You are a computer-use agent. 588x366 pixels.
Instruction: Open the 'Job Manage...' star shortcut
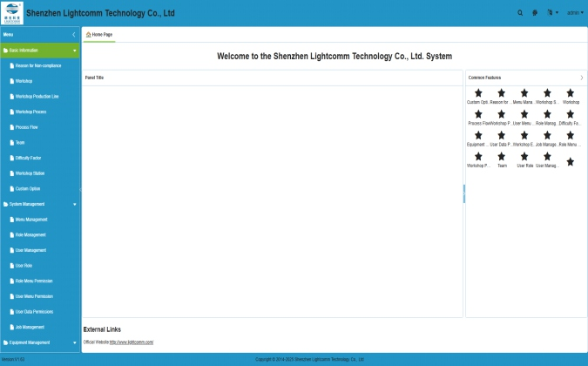tap(547, 139)
